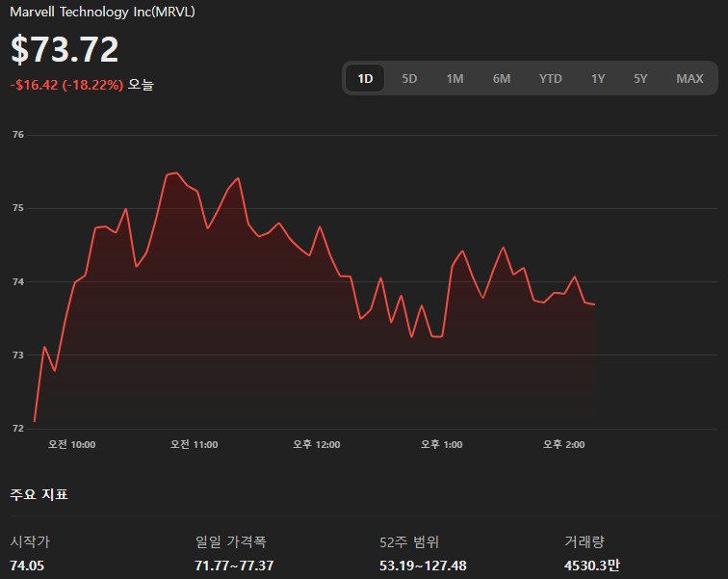Click the 73 y-axis label
This screenshot has width=728, height=579.
point(18,355)
